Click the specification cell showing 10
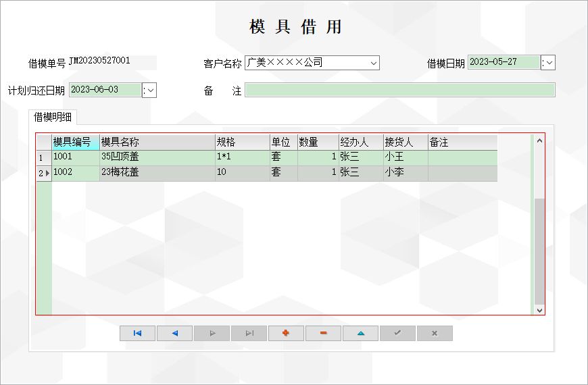Image resolution: width=588 pixels, height=385 pixels. tap(242, 174)
